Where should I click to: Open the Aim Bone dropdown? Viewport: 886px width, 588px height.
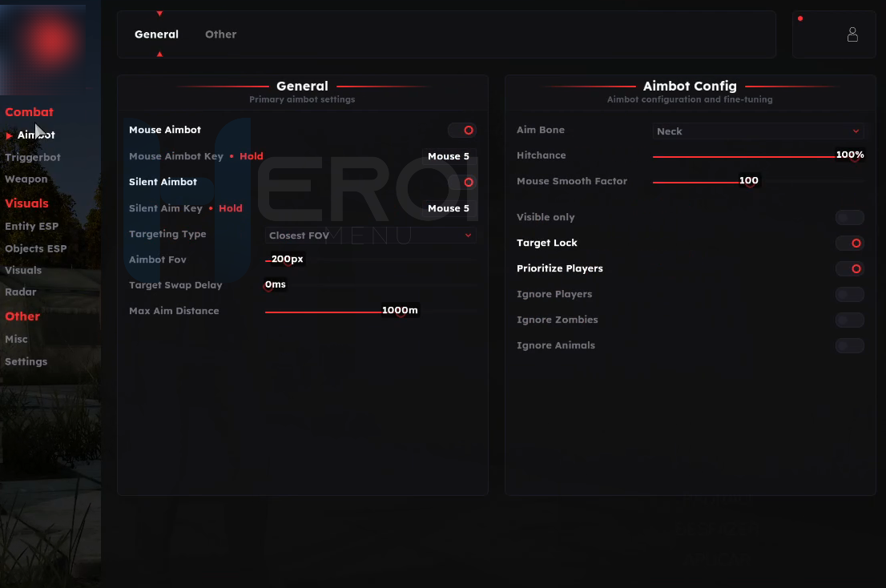(x=758, y=131)
